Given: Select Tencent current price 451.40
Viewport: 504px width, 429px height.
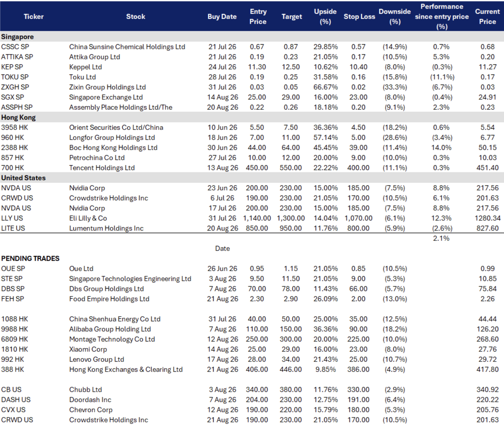Looking at the screenshot, I should (x=487, y=168).
